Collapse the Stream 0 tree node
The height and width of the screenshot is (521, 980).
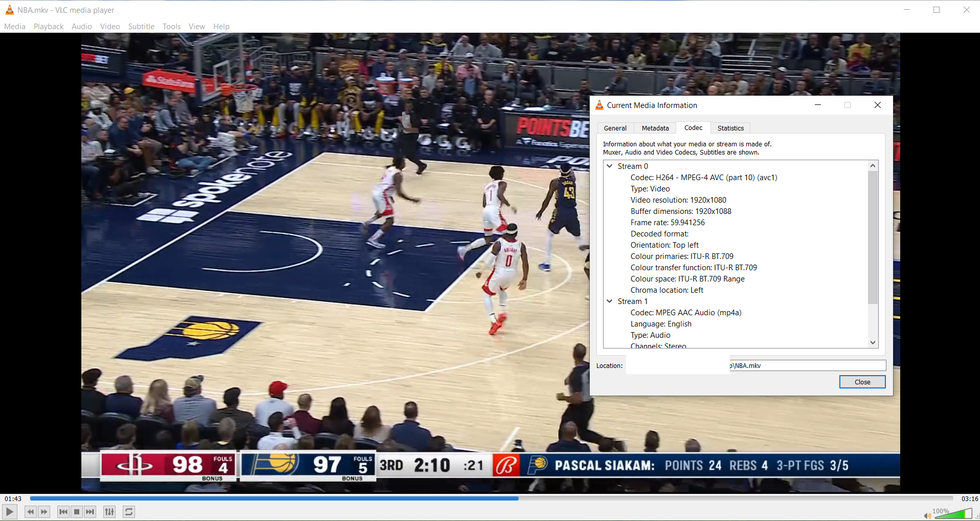[610, 166]
